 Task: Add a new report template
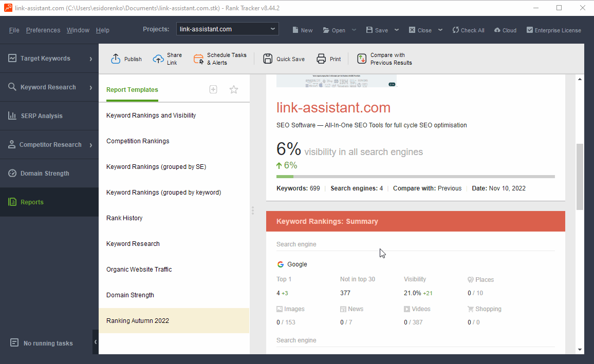[x=213, y=90]
